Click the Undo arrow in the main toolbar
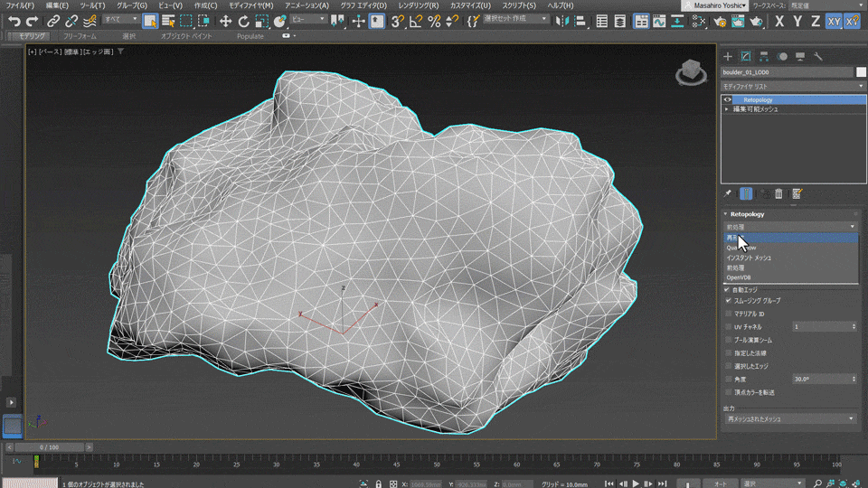The image size is (868, 488). pyautogui.click(x=14, y=20)
